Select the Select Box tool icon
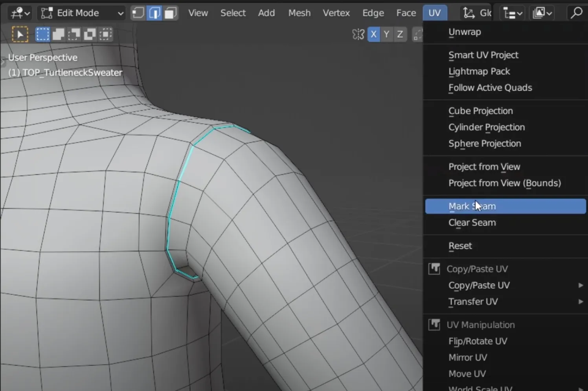Screen dimensions: 588x391 coord(20,35)
